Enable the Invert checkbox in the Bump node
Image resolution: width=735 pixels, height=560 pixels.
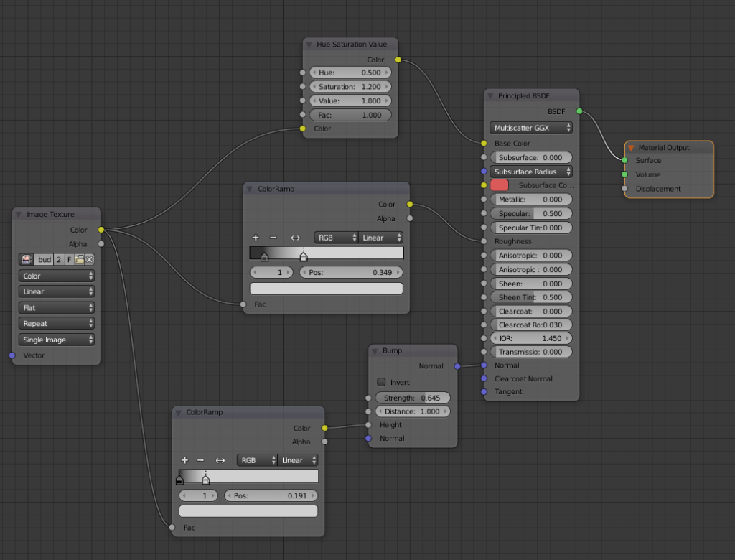pyautogui.click(x=381, y=382)
